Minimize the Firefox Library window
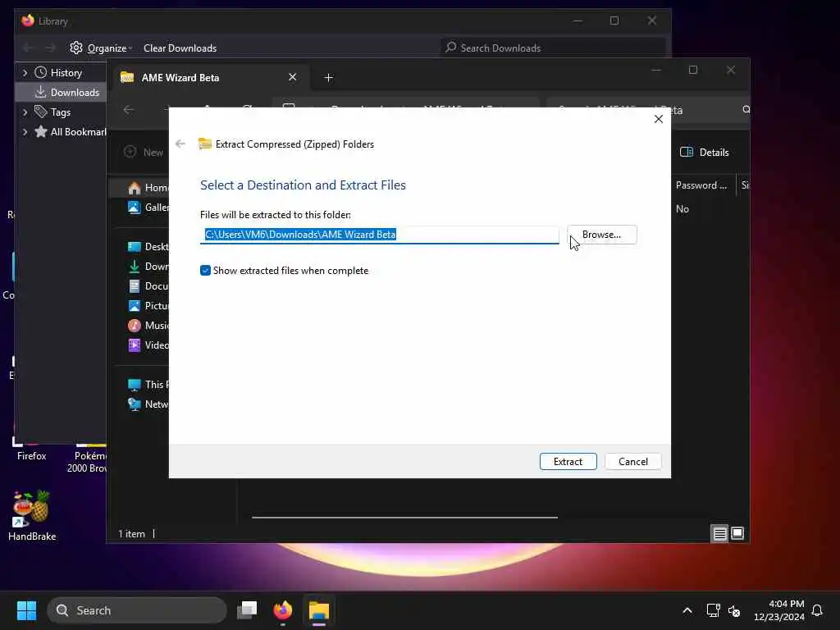This screenshot has width=840, height=630. tap(577, 21)
